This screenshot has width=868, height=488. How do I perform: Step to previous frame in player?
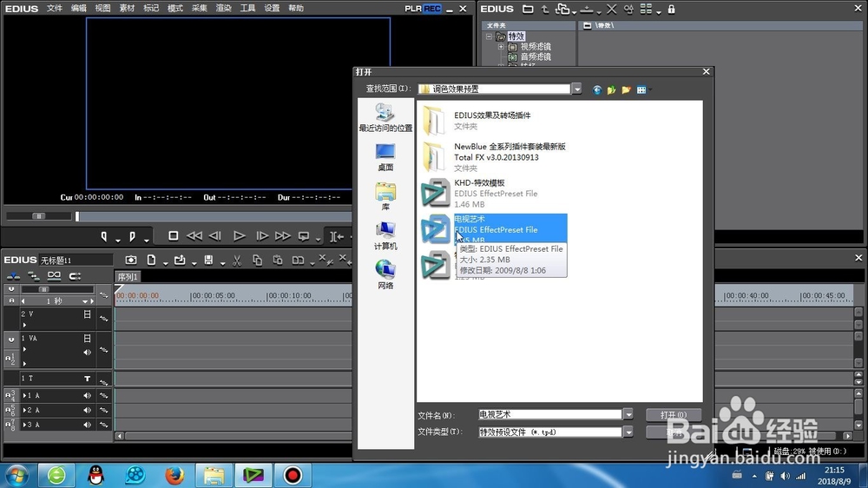coord(215,236)
